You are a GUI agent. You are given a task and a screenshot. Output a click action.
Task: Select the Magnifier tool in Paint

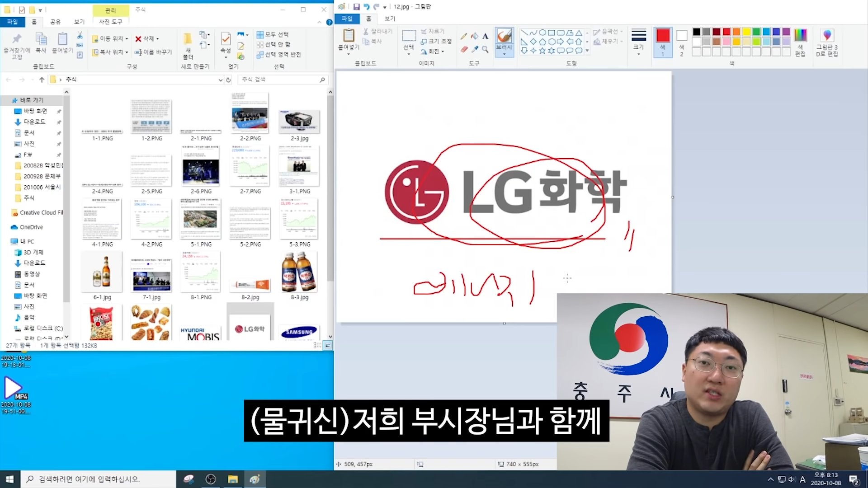485,49
